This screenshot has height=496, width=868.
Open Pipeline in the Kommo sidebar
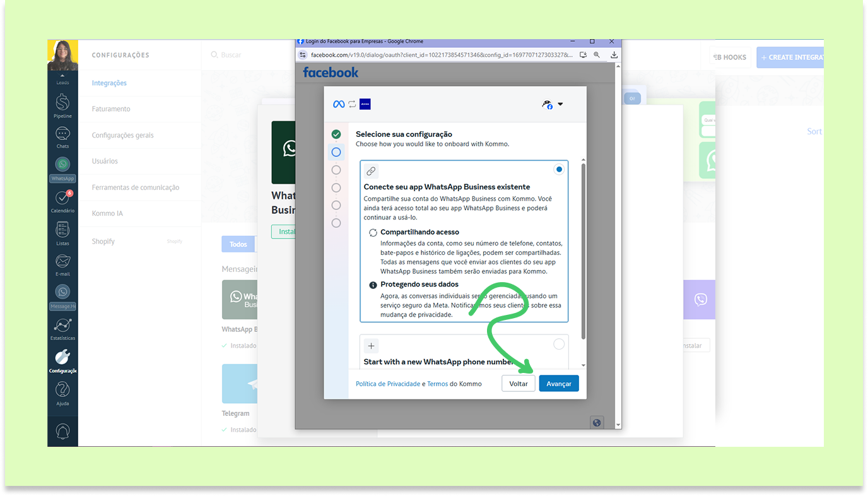pos(62,105)
